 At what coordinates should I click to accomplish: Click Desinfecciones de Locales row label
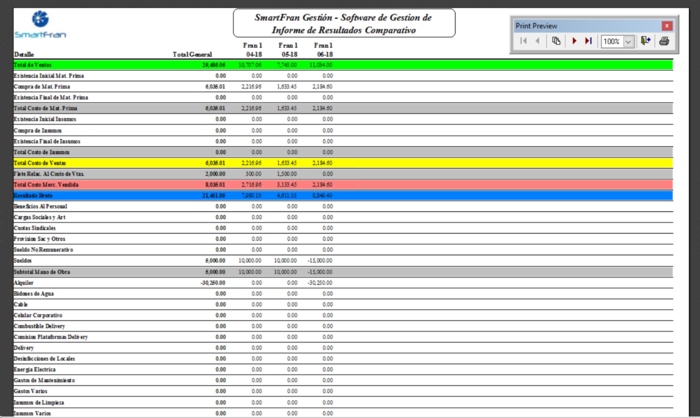pos(45,359)
